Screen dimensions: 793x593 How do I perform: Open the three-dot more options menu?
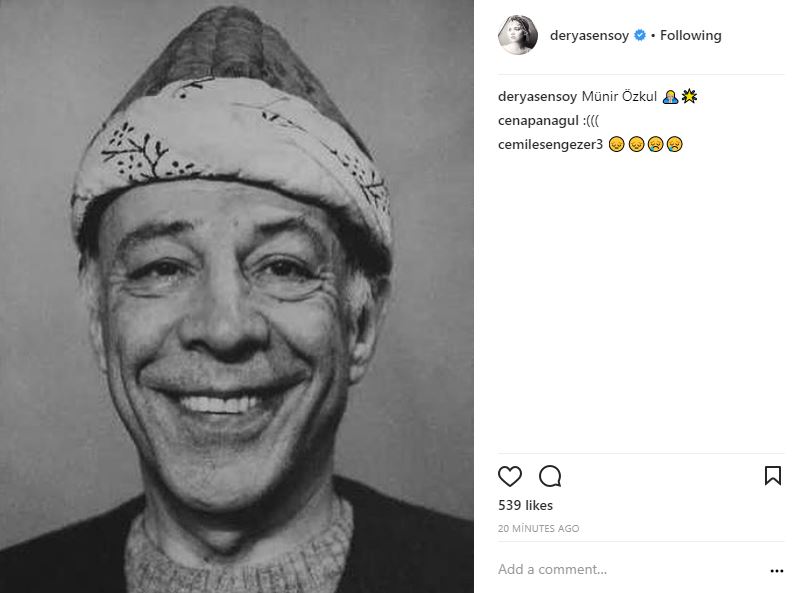[x=776, y=571]
